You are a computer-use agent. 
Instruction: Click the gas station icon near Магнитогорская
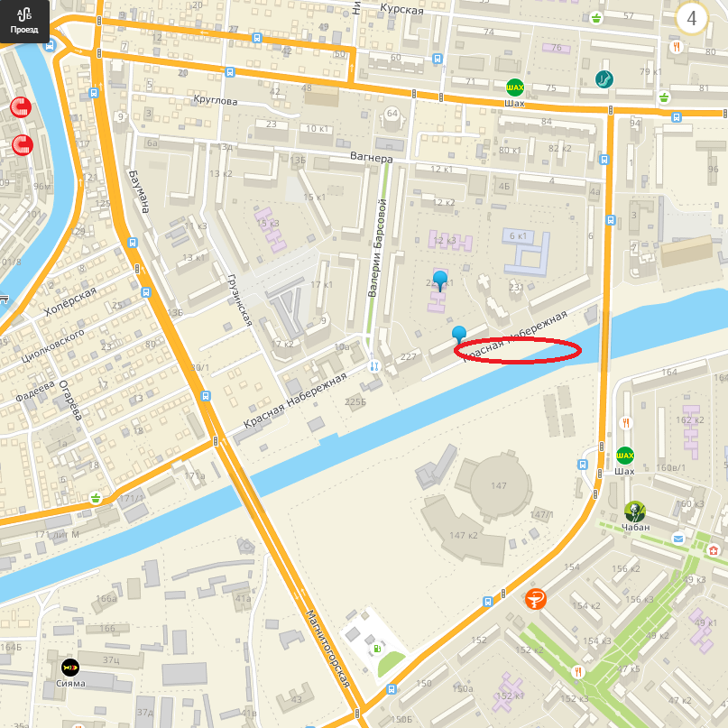click(377, 649)
